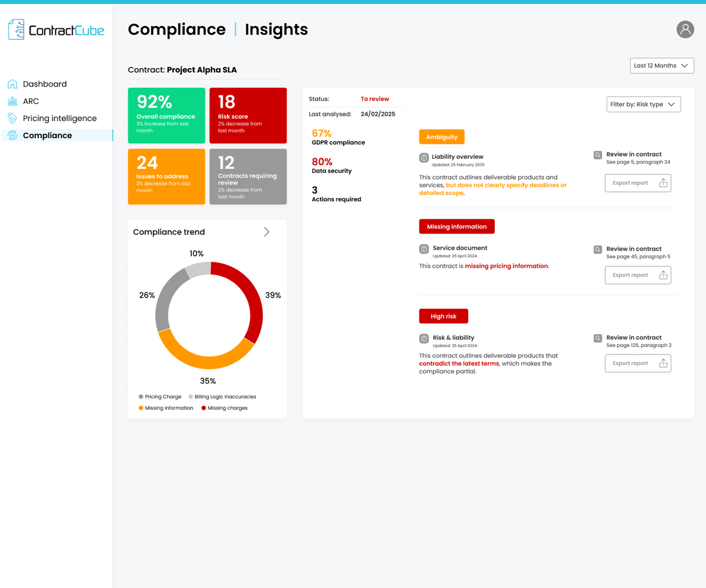Select Compliance in the sidebar
The width and height of the screenshot is (706, 588).
(57, 135)
